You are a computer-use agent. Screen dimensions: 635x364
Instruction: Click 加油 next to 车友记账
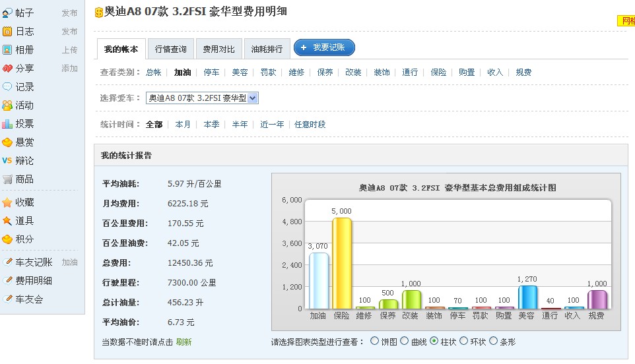point(69,262)
